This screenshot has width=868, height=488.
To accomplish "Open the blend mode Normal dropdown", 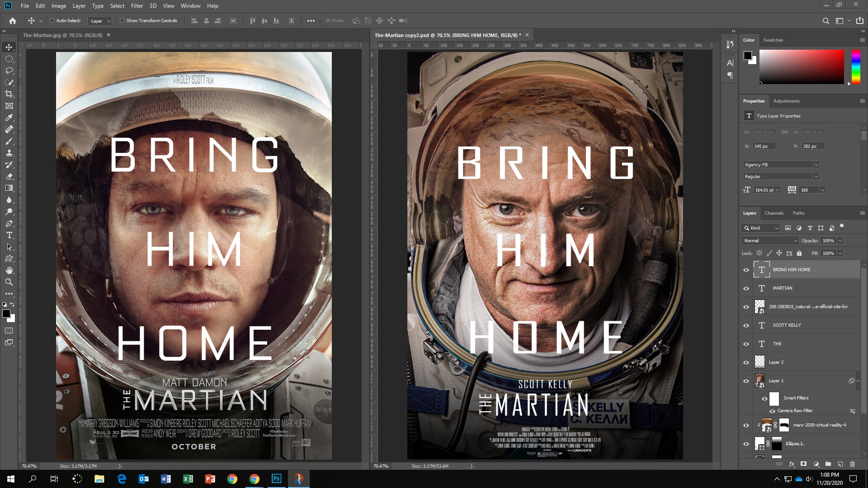I will 770,241.
